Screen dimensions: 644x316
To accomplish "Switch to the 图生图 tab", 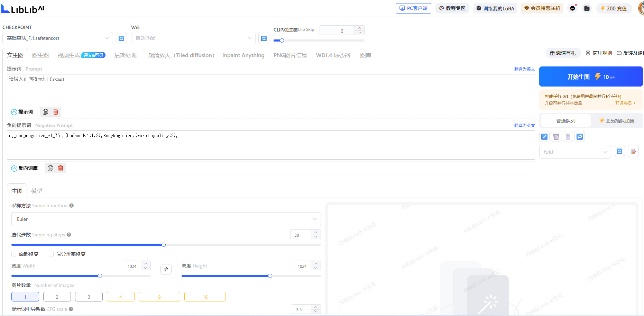I will 40,55.
